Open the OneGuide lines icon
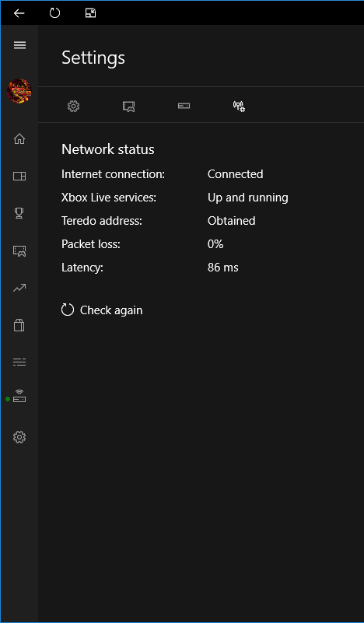The width and height of the screenshot is (364, 623). tap(19, 362)
